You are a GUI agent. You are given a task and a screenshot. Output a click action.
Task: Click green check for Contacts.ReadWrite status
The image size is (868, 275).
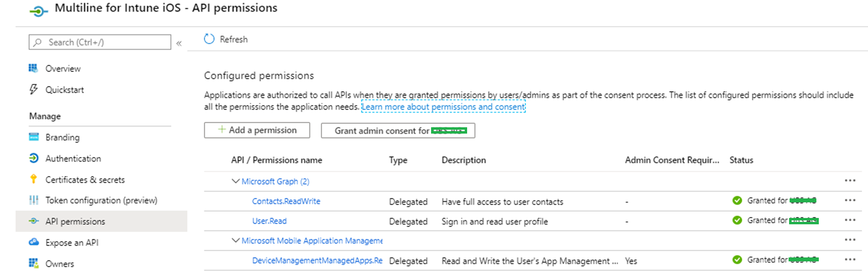(x=737, y=200)
